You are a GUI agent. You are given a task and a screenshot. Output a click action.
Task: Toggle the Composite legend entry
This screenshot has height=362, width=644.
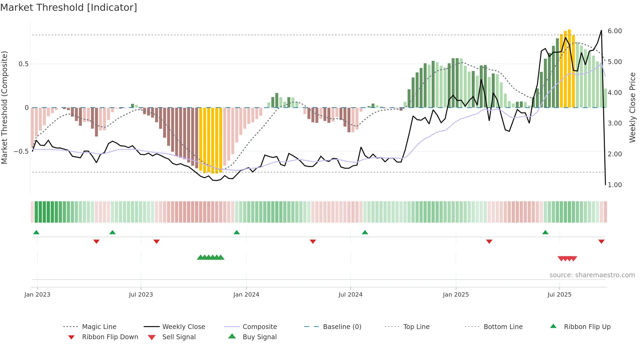(x=250, y=327)
